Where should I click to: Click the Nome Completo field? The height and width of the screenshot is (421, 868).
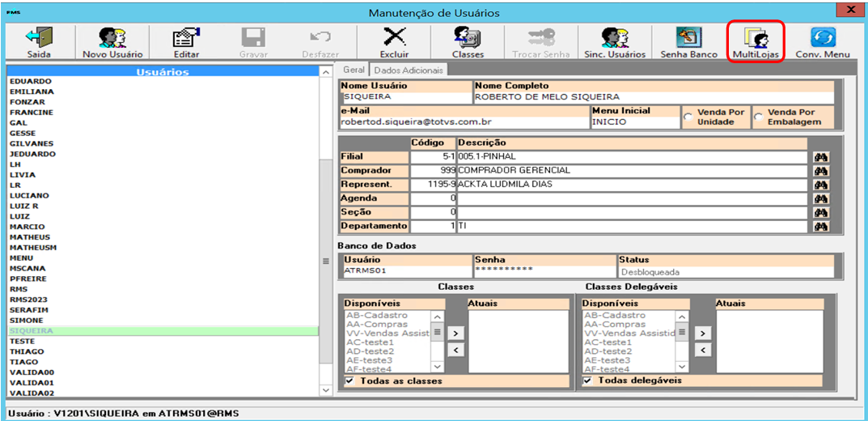click(x=654, y=97)
